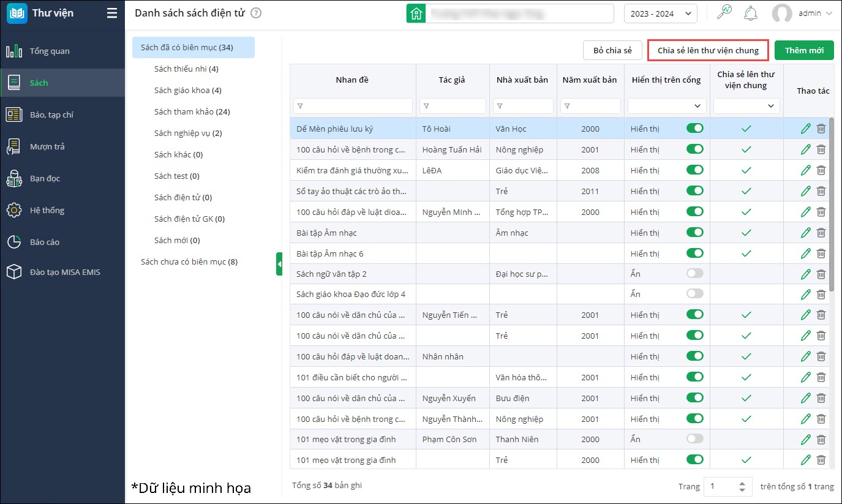Open Hệ thống settings in the sidebar
Image resolution: width=842 pixels, height=504 pixels.
click(x=62, y=210)
